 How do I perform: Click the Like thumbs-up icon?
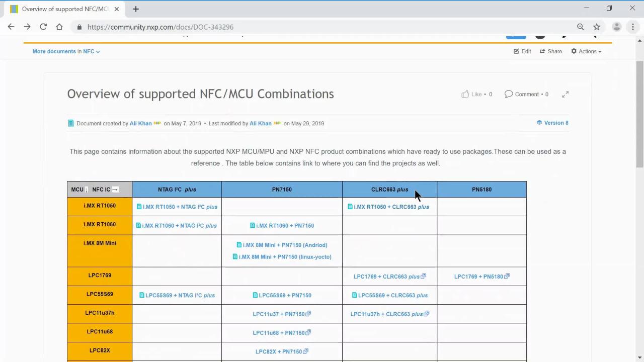click(x=465, y=94)
